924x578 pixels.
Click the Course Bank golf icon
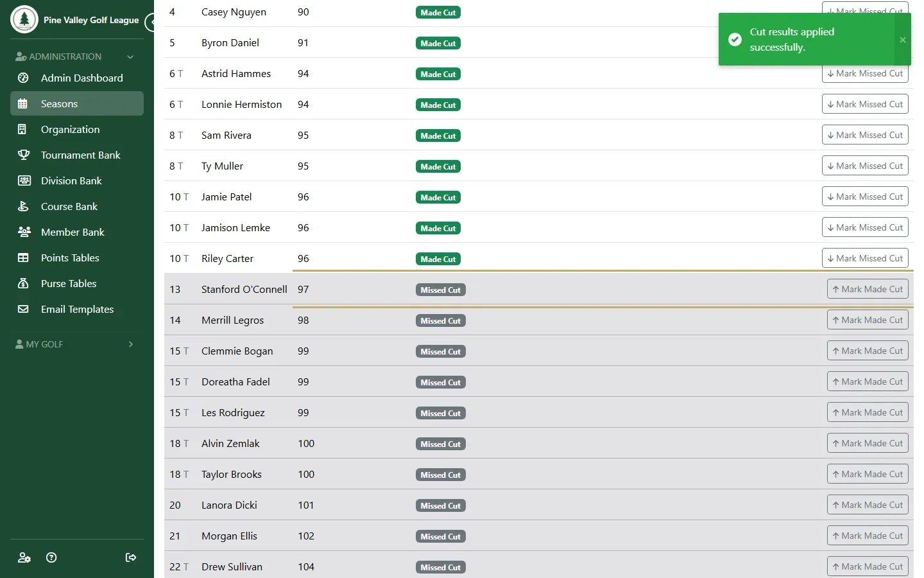23,206
